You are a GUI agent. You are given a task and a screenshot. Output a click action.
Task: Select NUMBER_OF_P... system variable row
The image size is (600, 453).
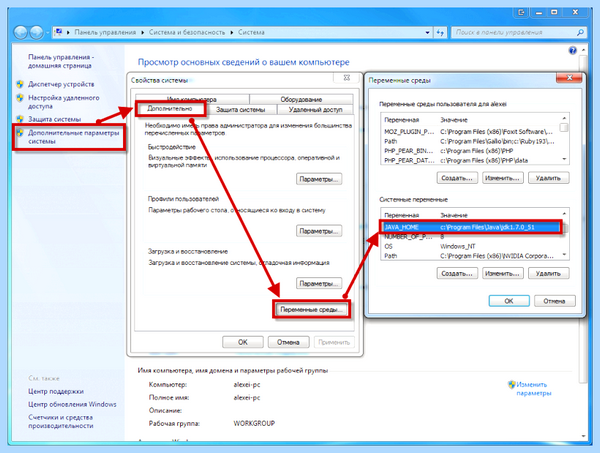(471, 237)
